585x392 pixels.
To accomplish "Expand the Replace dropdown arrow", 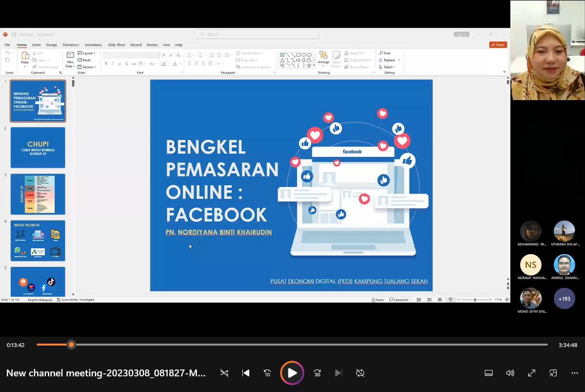I will [x=399, y=60].
